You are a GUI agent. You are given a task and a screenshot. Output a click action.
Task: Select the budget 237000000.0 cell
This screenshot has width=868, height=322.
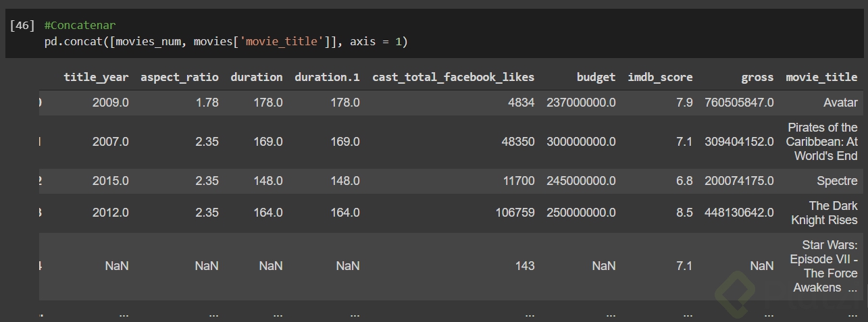click(581, 103)
